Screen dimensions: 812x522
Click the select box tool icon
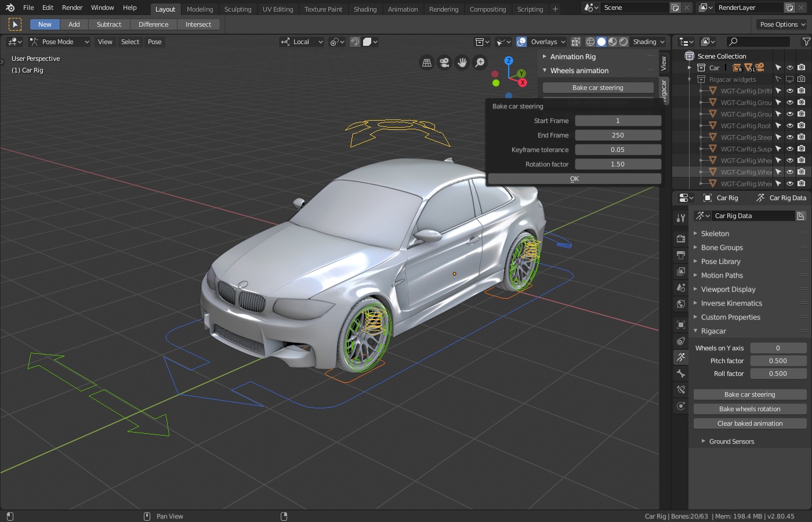click(15, 24)
